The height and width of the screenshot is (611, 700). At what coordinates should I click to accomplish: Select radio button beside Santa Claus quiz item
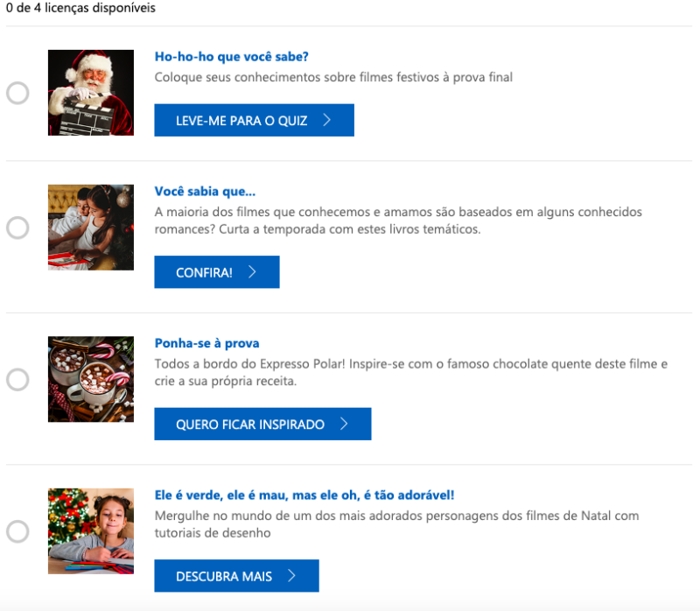point(17,93)
